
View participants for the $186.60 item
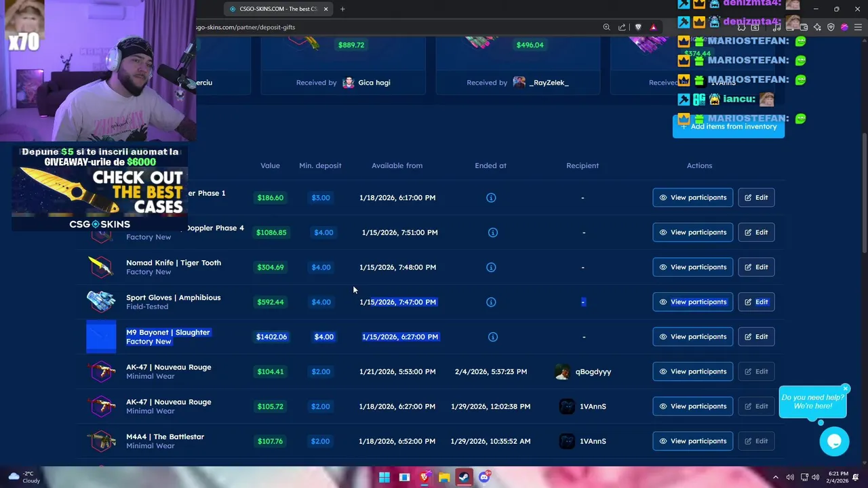(692, 198)
